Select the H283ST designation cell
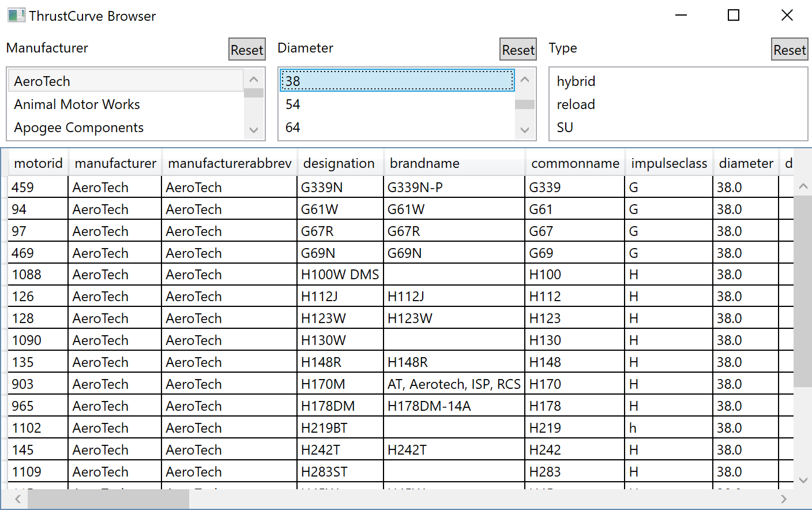The height and width of the screenshot is (510, 812). [340, 472]
